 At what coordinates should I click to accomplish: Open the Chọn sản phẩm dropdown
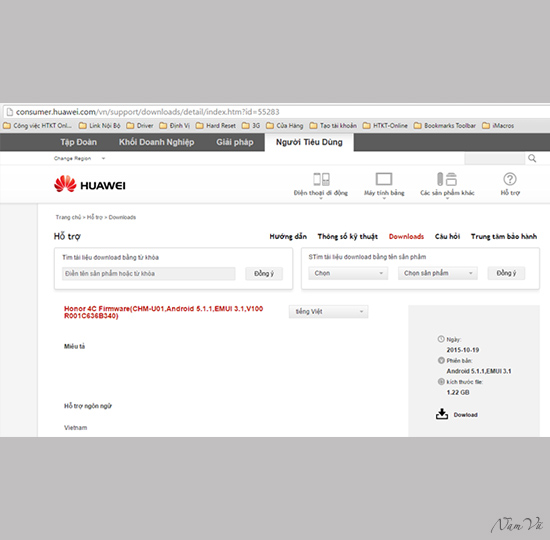437,273
